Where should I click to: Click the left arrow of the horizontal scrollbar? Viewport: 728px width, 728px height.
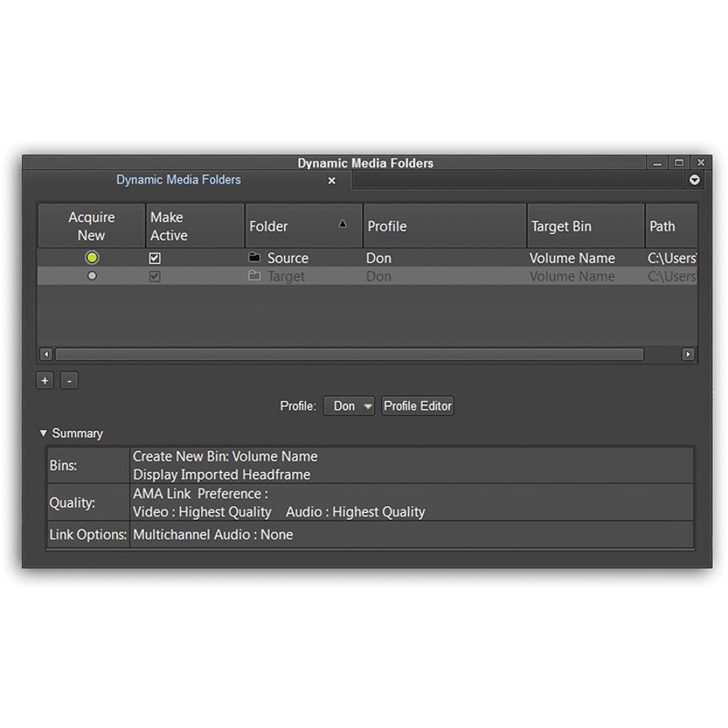coord(47,354)
